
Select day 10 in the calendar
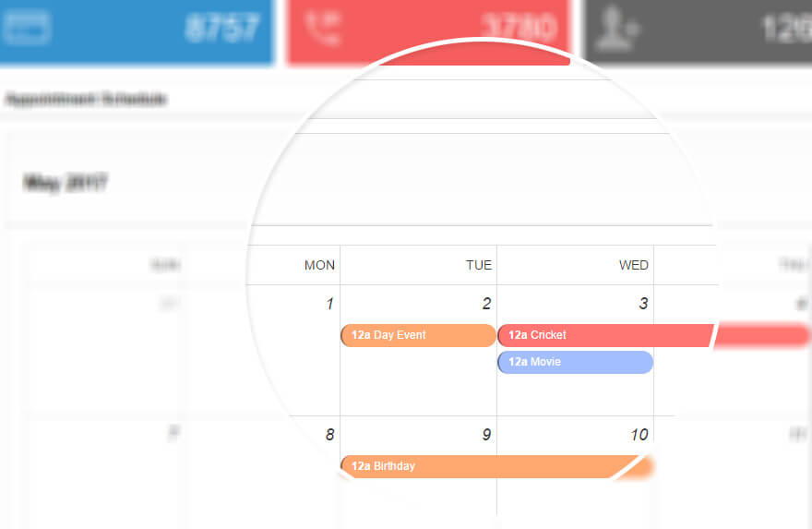(x=639, y=435)
